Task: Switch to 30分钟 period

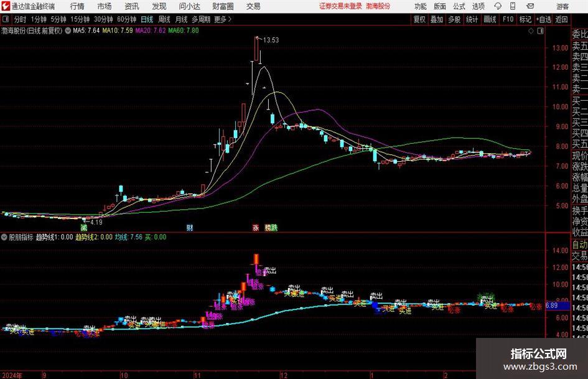Action: click(103, 19)
